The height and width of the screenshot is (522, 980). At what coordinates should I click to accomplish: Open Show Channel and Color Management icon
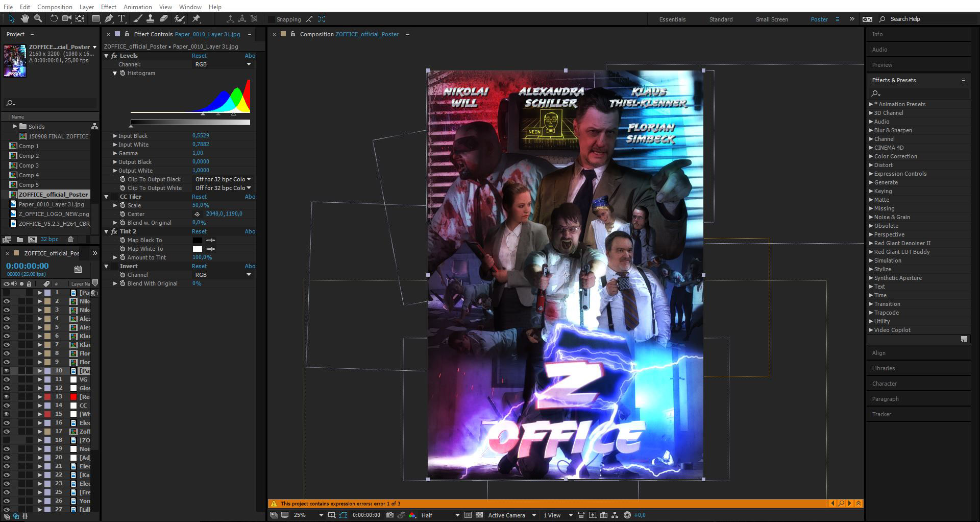click(412, 515)
